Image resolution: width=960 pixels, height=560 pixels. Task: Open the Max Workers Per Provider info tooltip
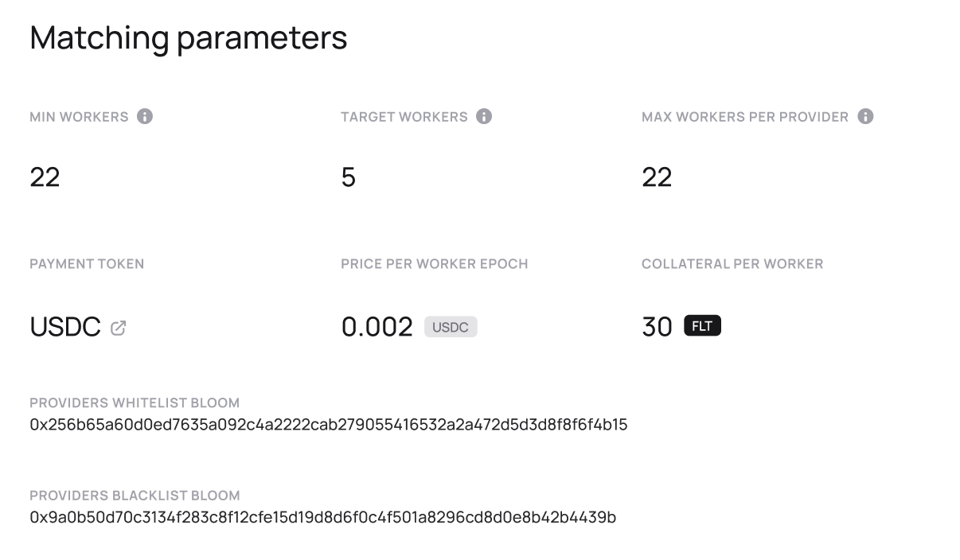(865, 117)
